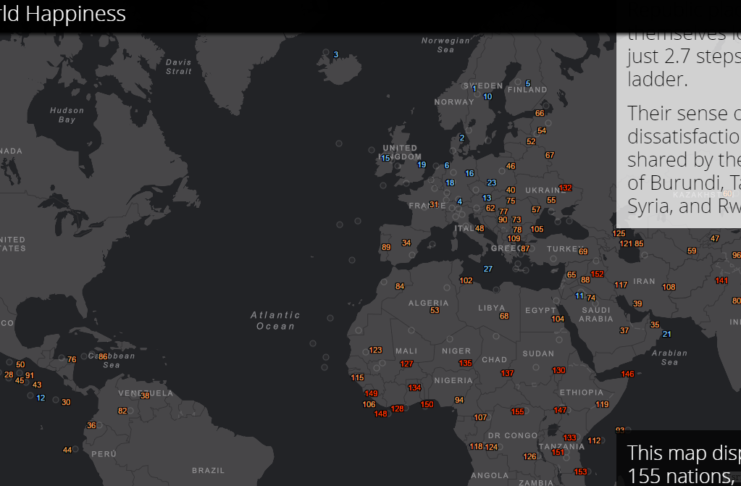The width and height of the screenshot is (741, 486).
Task: Click the rank 44 marker near Peru
Action: [67, 450]
